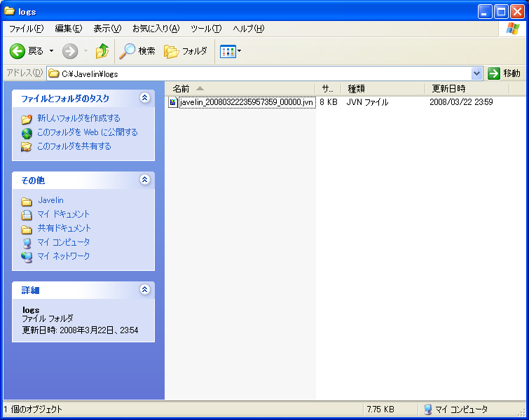Open the Views icon dropdown
Viewport: 529px width, 420px height.
(231, 51)
